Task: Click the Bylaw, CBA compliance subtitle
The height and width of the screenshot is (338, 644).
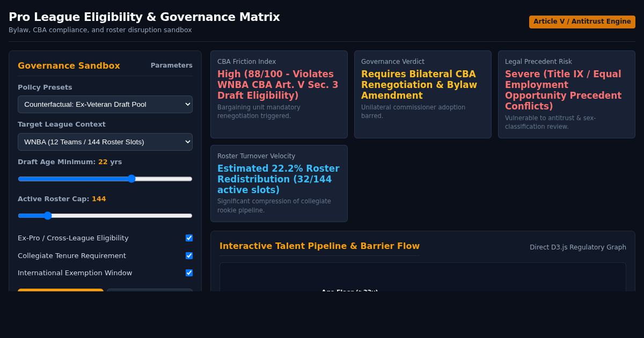Action: pyautogui.click(x=100, y=30)
